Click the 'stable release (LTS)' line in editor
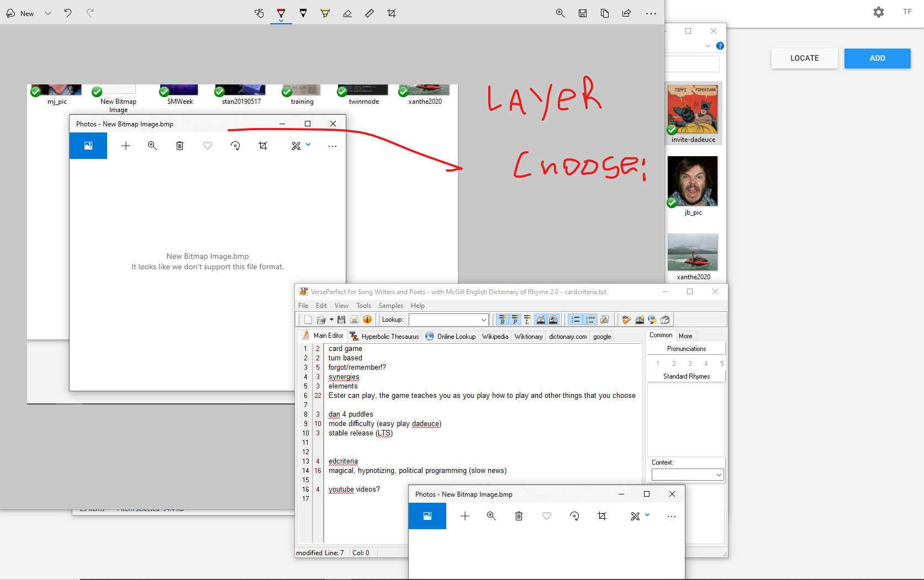Screen dimensions: 924x580 pyautogui.click(x=361, y=433)
